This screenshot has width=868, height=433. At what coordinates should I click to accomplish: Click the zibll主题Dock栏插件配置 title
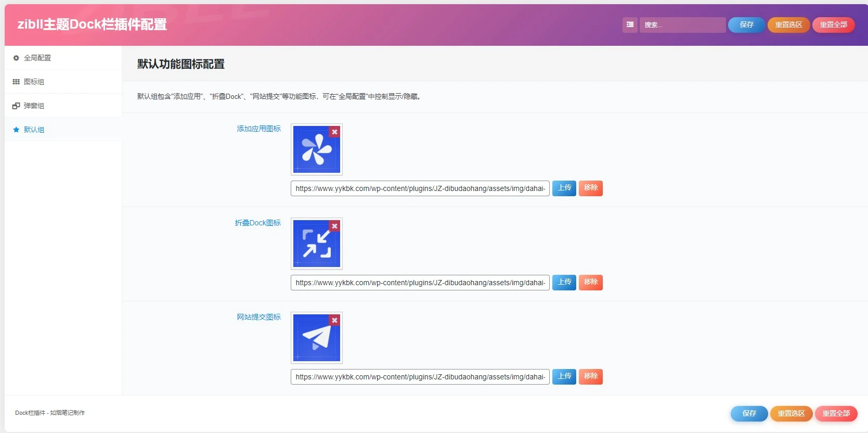click(92, 24)
